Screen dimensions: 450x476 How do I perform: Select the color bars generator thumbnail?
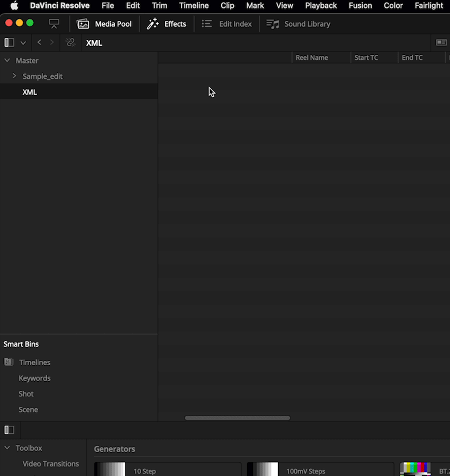[415, 470]
